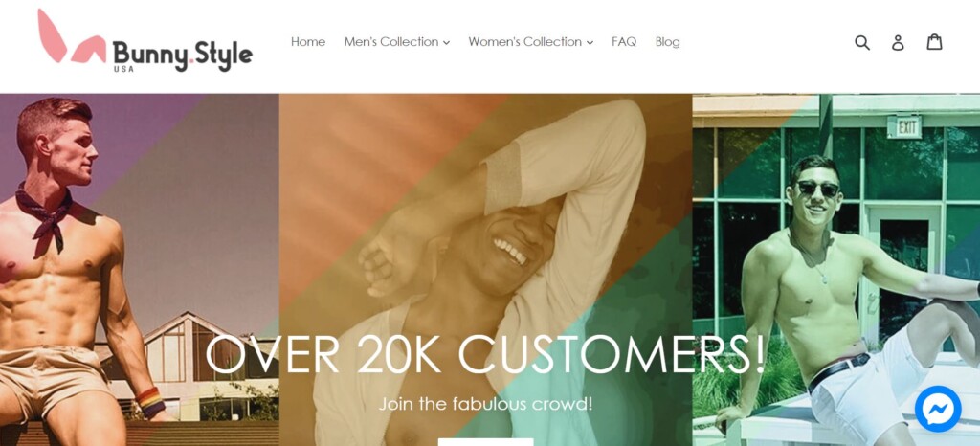Launch the Messenger chat bubble
This screenshot has height=446, width=980.
coord(938,409)
